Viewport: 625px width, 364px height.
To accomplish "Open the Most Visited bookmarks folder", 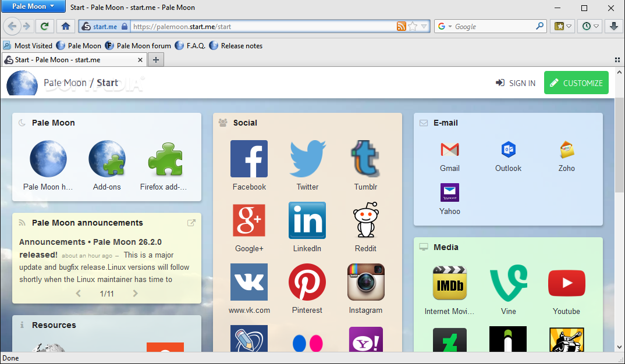I will coord(27,46).
